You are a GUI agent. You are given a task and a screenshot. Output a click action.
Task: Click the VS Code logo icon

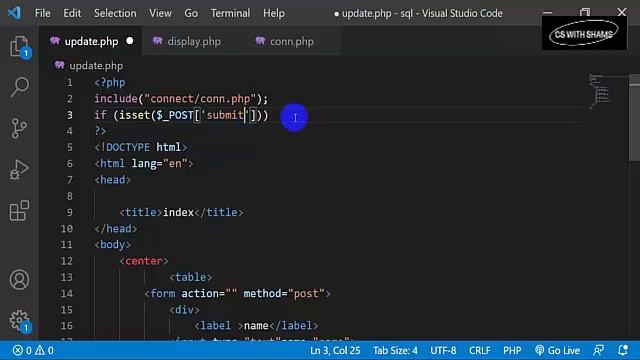(x=14, y=13)
